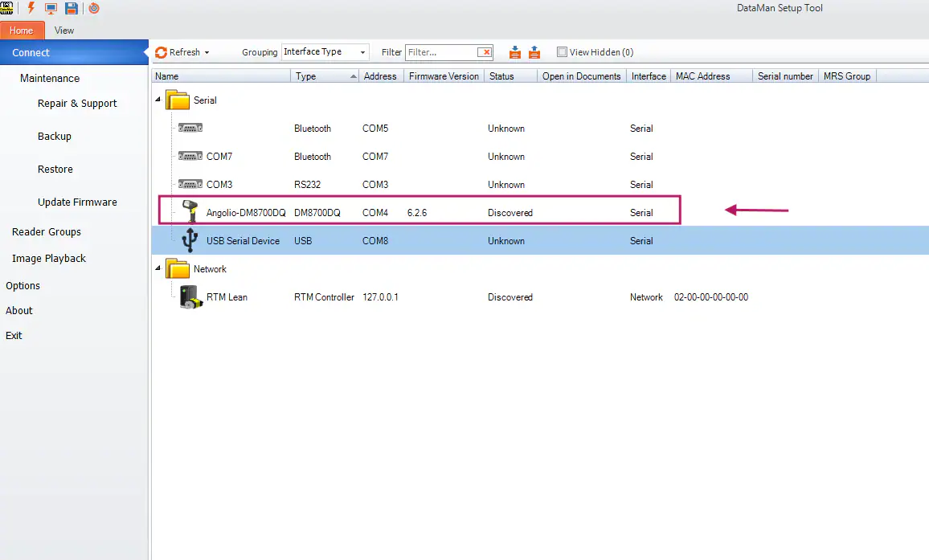The image size is (929, 560).
Task: Enable the View Hidden checkbox
Action: [x=562, y=51]
